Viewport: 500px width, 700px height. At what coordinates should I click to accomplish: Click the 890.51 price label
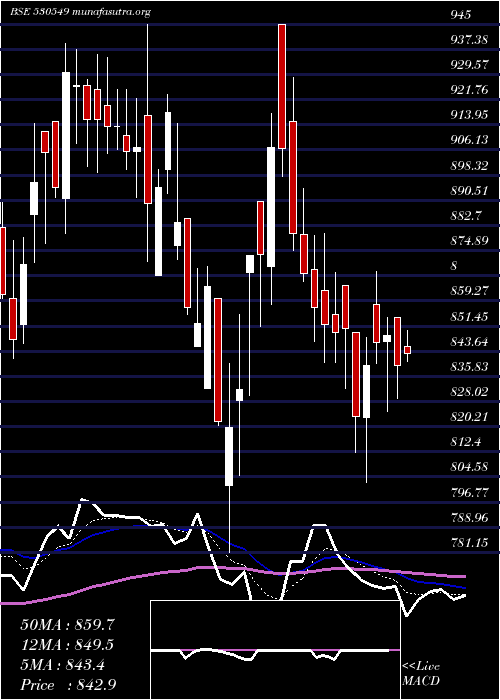point(469,191)
